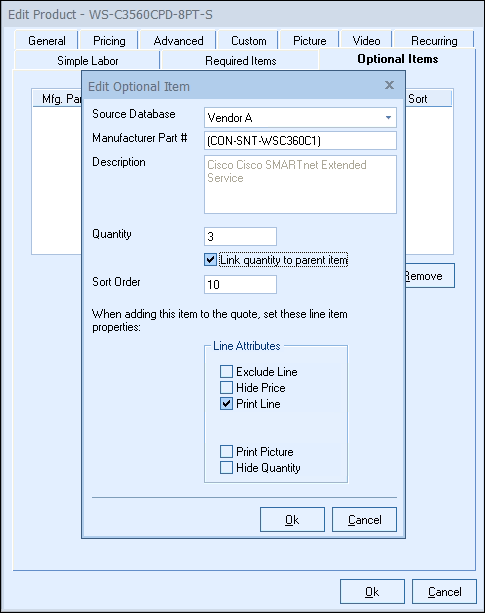Click Cancel in Edit Product window
This screenshot has height=613, width=485.
click(444, 591)
